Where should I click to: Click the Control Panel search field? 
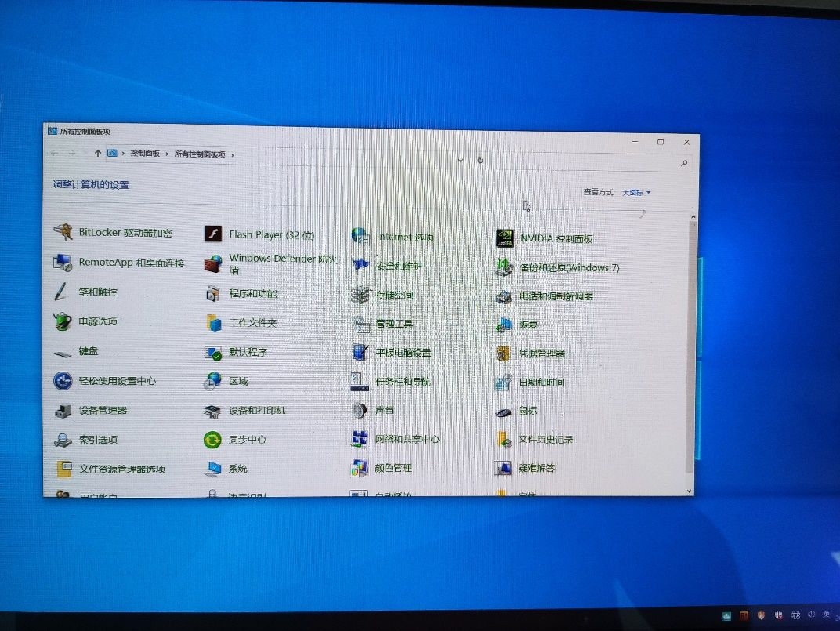point(611,163)
